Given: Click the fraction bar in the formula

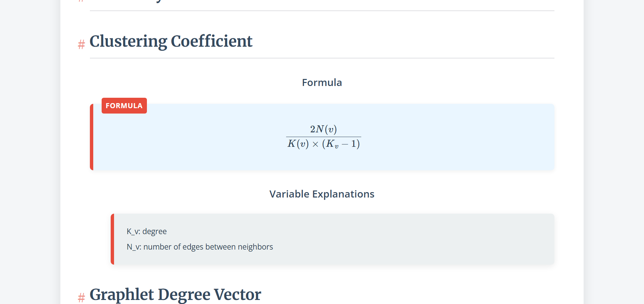Looking at the screenshot, I should click(323, 137).
